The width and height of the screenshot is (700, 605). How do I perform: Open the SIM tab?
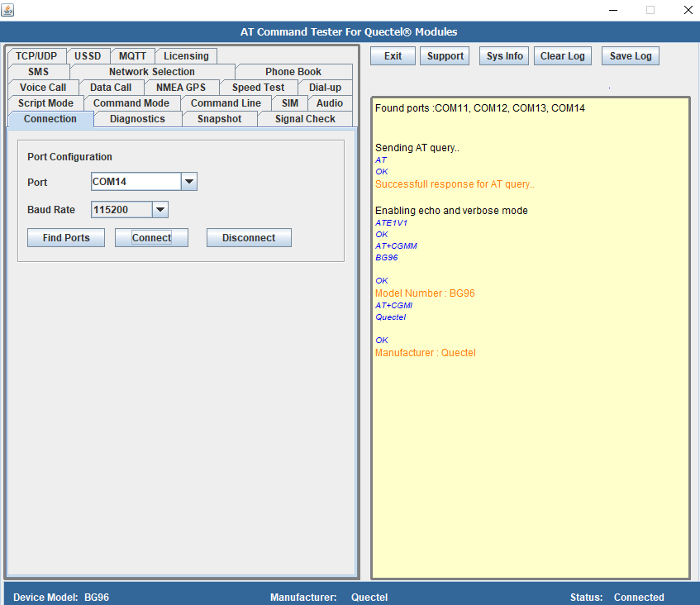coord(290,102)
